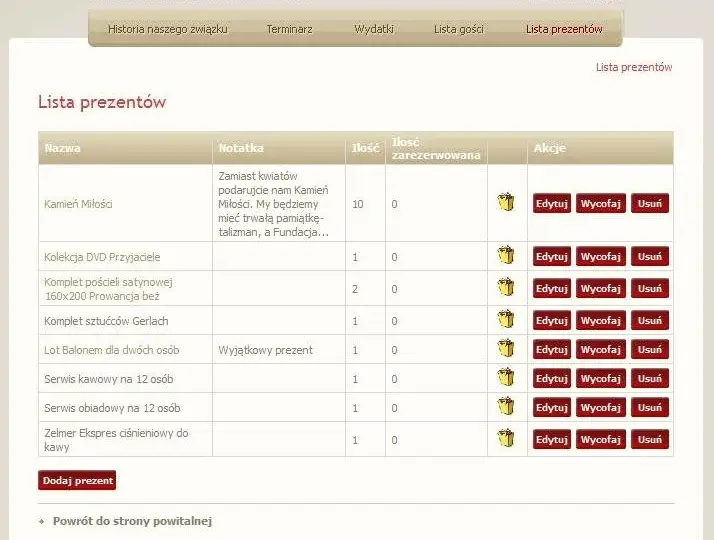Viewport: 714px width, 540px height.
Task: Select Lista prezentów in navigation bar
Action: (564, 29)
